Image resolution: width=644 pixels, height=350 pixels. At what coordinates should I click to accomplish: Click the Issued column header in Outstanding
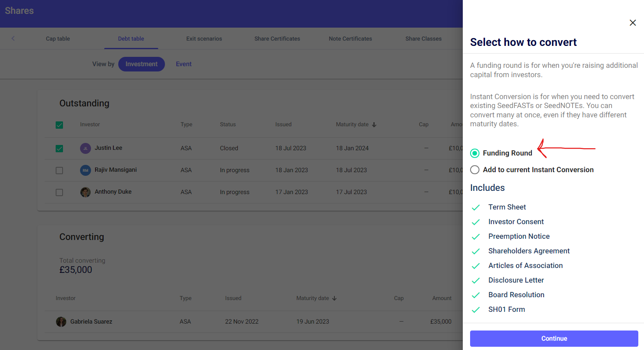[283, 125]
